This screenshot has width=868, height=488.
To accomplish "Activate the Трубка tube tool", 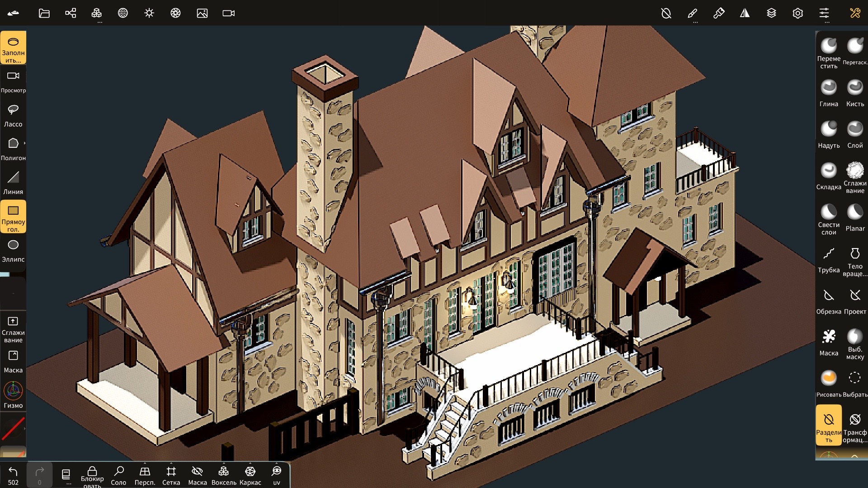I will tap(828, 259).
